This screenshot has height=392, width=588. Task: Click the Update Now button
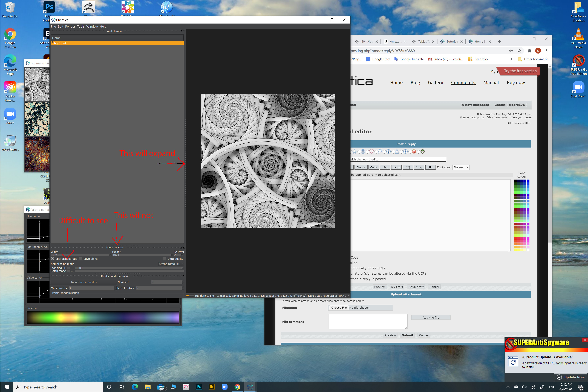point(570,377)
